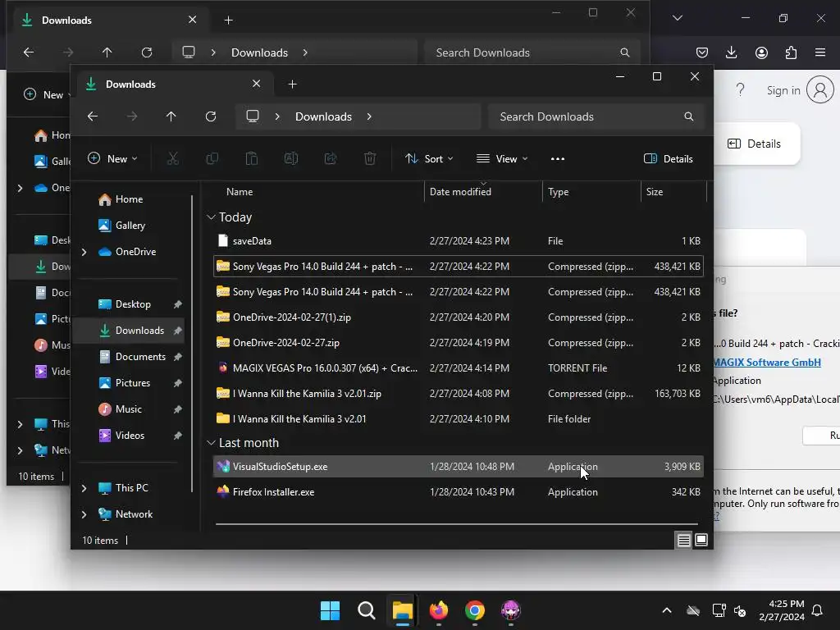Click the Paste icon in front Explorer toolbar
The image size is (840, 630).
point(252,158)
